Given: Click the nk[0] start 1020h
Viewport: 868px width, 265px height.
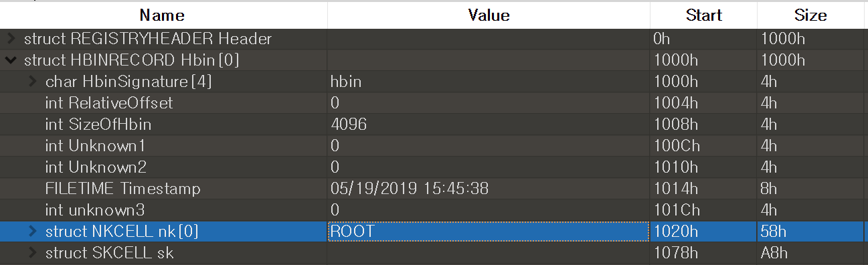Looking at the screenshot, I should [x=675, y=232].
